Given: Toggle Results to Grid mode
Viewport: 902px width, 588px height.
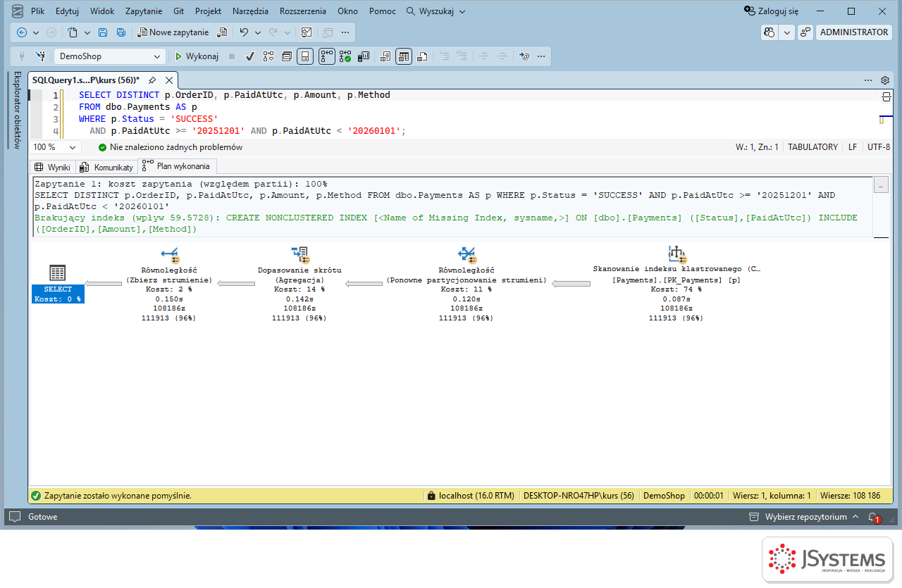Looking at the screenshot, I should (x=404, y=56).
